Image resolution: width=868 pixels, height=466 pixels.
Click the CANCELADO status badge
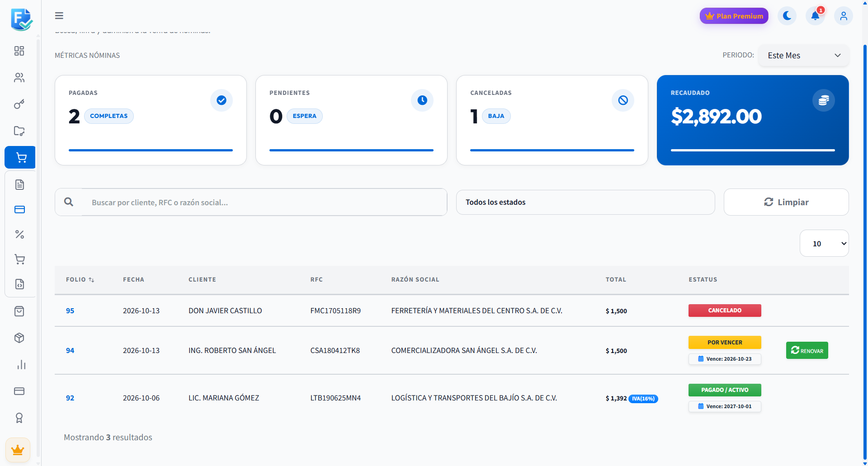725,311
